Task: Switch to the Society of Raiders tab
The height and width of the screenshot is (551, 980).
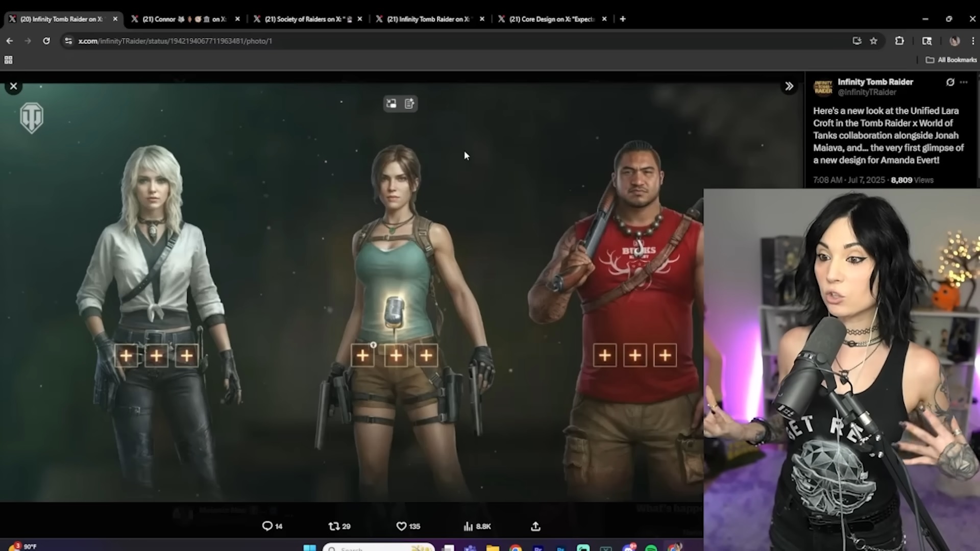Action: click(x=306, y=19)
